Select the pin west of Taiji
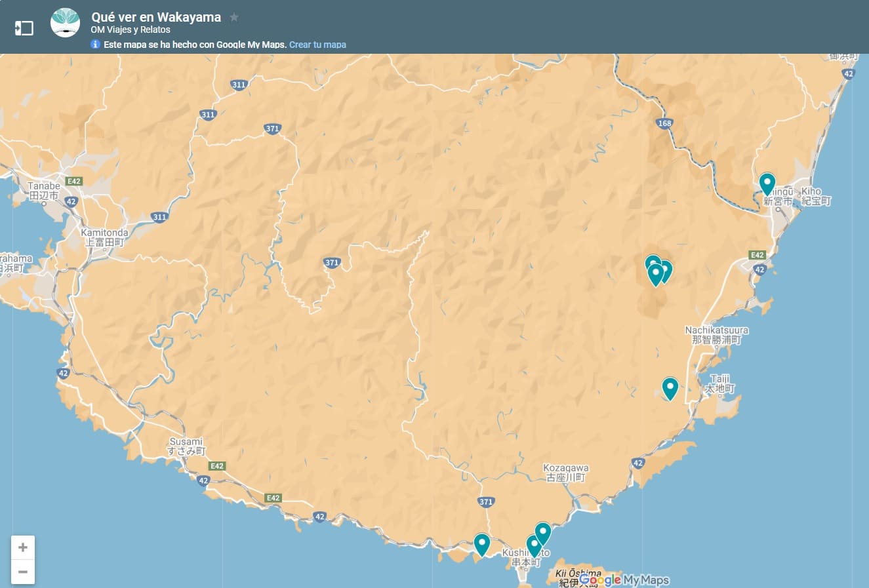869x588 pixels. tap(670, 389)
